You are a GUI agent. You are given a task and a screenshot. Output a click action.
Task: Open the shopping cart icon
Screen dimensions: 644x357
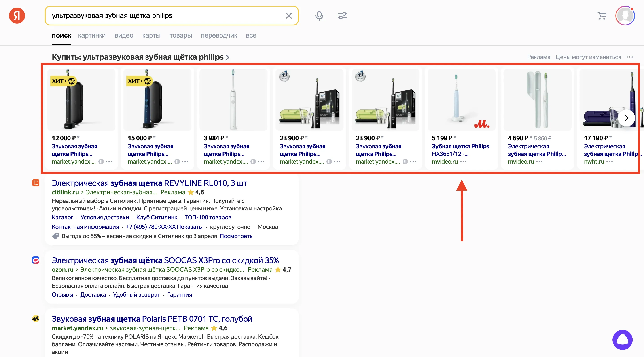[602, 16]
